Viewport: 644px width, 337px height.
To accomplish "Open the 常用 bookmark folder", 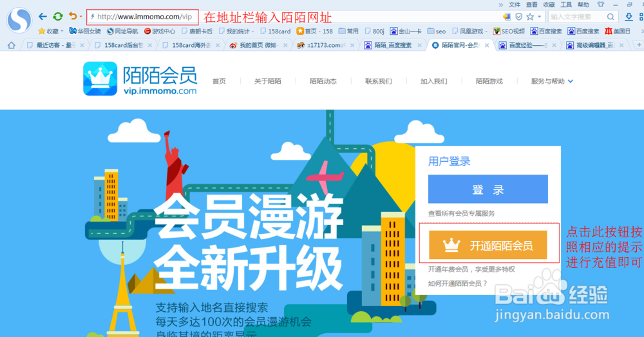I will coord(348,31).
